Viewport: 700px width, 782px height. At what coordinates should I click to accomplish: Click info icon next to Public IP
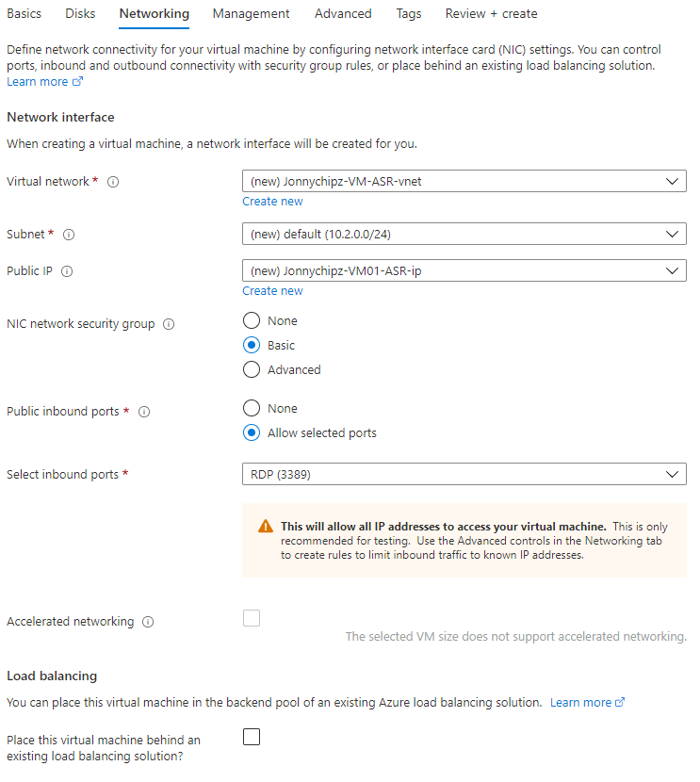pos(67,271)
